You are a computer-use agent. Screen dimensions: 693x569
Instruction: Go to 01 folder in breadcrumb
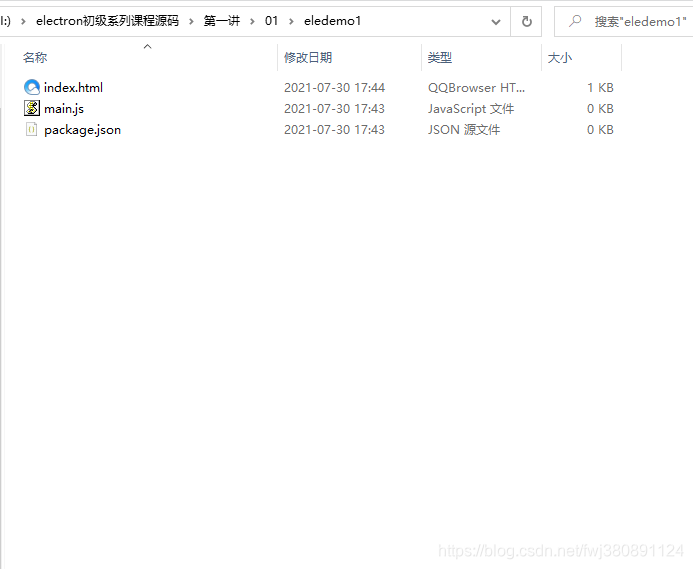pyautogui.click(x=271, y=21)
